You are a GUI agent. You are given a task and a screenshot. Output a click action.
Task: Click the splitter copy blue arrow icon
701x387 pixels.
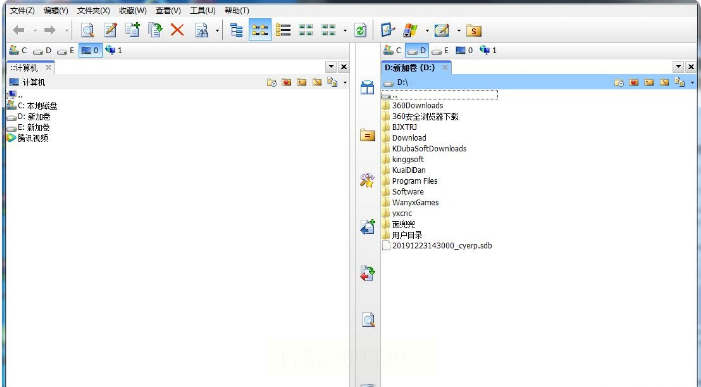367,227
